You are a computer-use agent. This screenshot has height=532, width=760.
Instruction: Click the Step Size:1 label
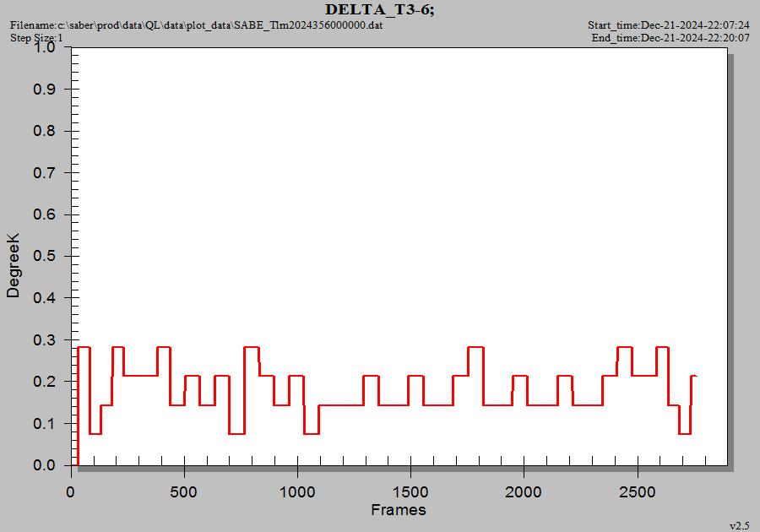tap(37, 37)
